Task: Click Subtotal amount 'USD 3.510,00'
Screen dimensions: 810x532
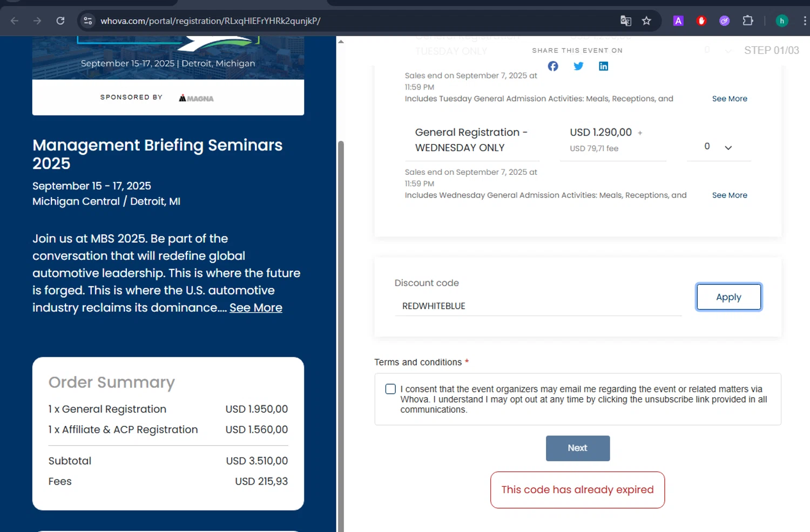Action: coord(257,461)
